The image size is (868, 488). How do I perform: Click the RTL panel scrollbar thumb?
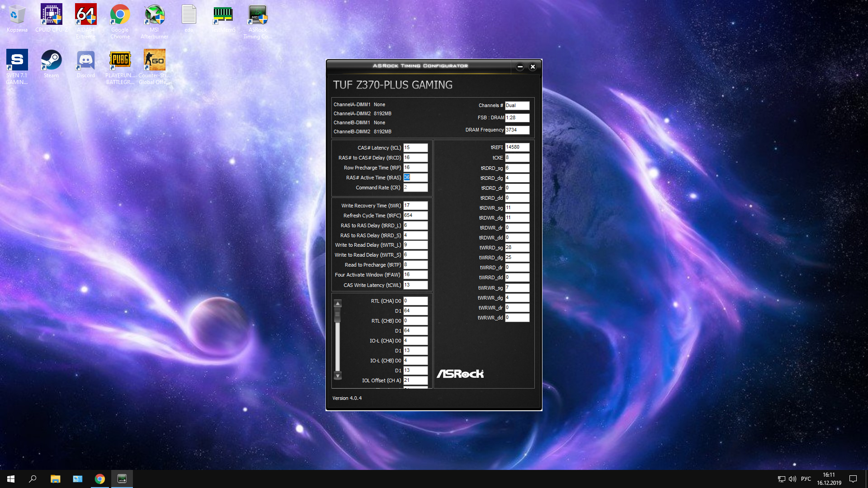click(338, 315)
